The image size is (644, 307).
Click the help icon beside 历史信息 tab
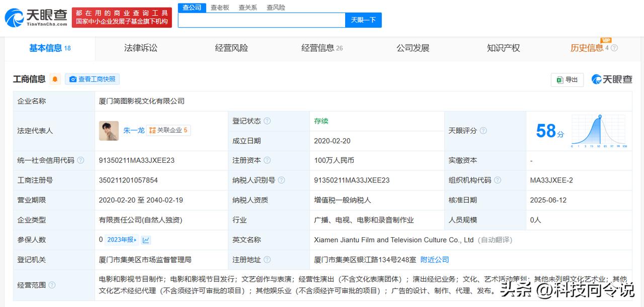pos(614,48)
